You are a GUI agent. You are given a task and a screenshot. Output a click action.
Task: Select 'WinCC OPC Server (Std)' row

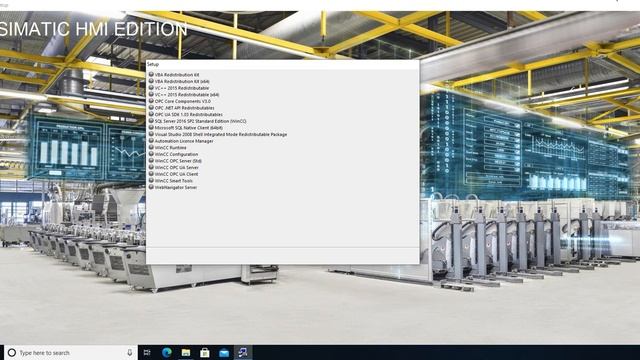coord(175,160)
